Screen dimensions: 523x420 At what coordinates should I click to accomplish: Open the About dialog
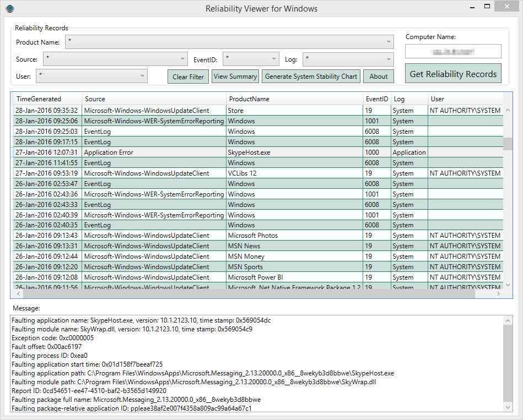click(379, 77)
